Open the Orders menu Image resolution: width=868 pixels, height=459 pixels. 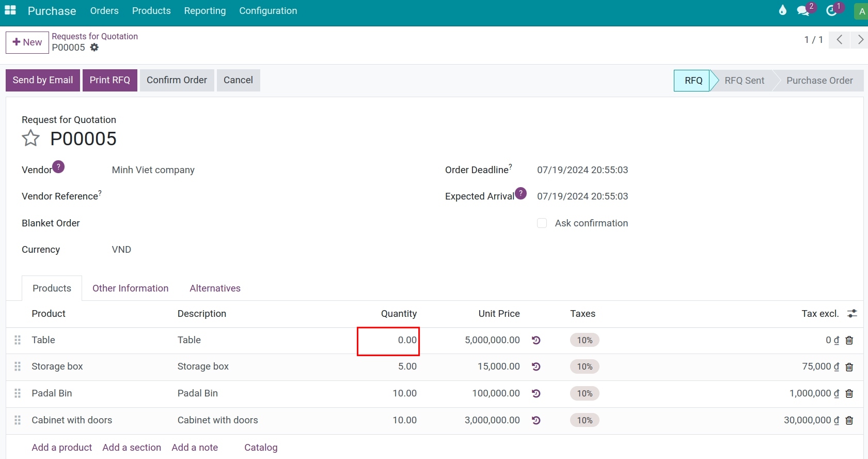pyautogui.click(x=104, y=11)
